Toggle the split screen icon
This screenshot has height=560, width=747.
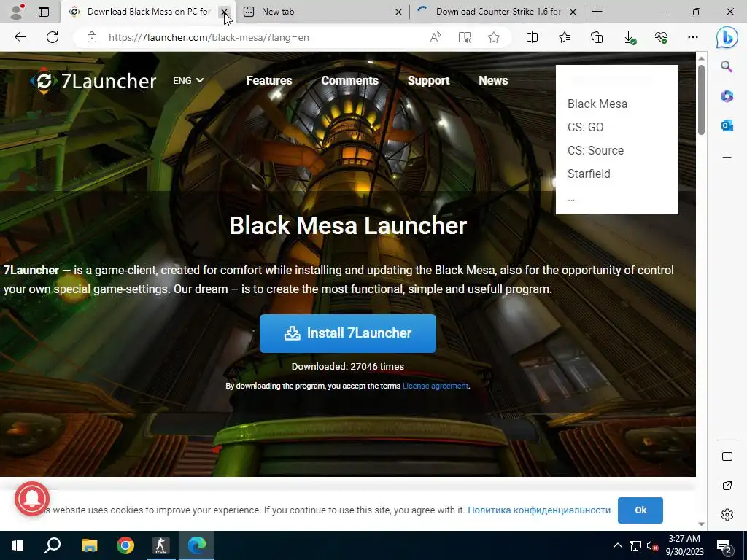[x=532, y=37]
